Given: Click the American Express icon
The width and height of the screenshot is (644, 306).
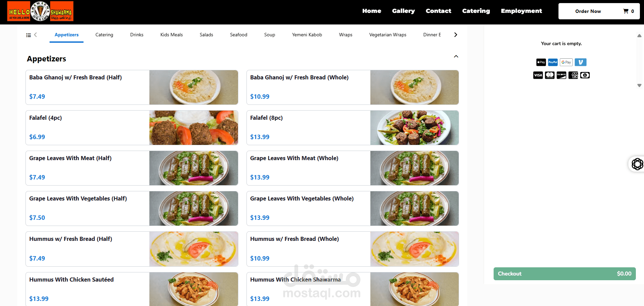Looking at the screenshot, I should click(x=573, y=75).
